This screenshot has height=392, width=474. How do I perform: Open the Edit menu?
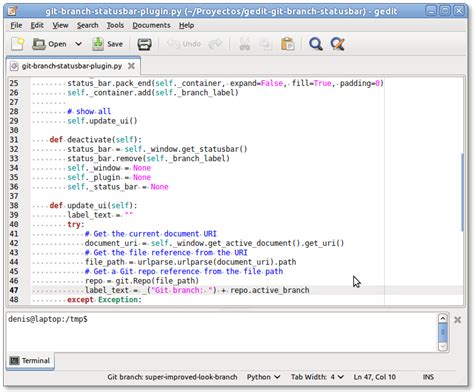[x=37, y=25]
